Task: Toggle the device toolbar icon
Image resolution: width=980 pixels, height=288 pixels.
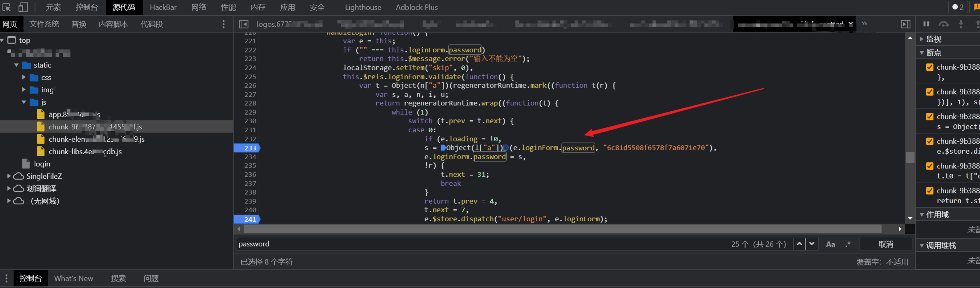Action: [23, 7]
